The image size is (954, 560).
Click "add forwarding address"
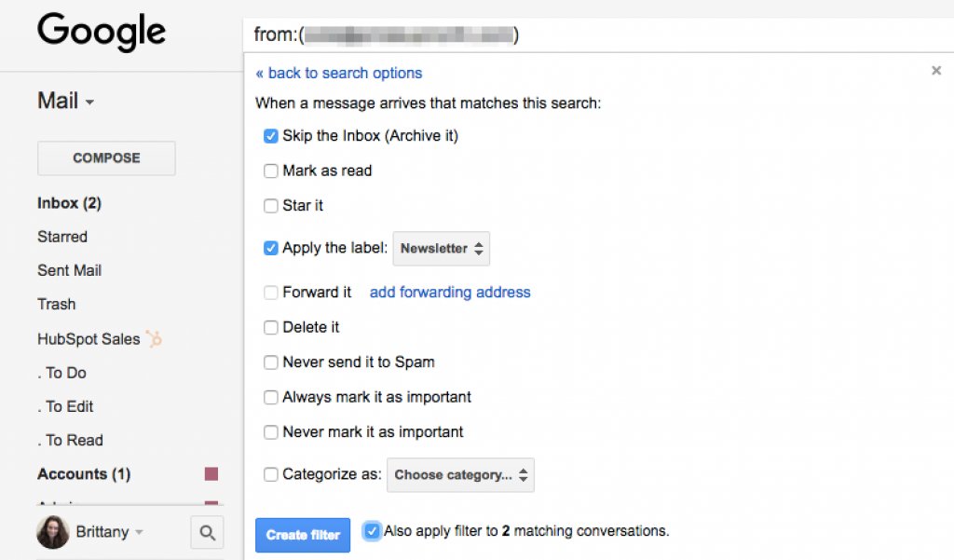450,292
